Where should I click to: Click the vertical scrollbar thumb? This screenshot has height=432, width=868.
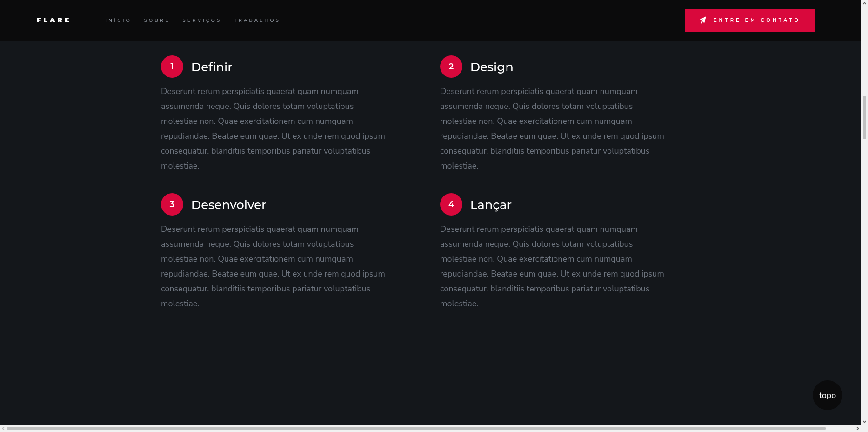coord(864,117)
